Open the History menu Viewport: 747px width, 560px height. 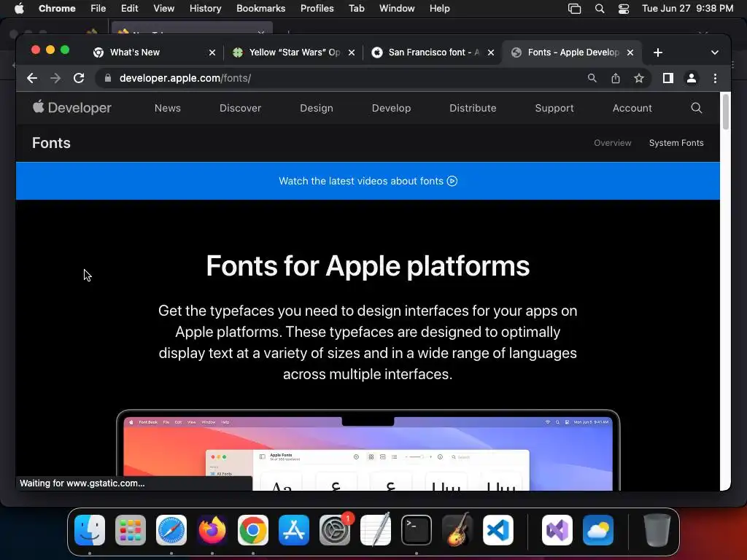(205, 9)
